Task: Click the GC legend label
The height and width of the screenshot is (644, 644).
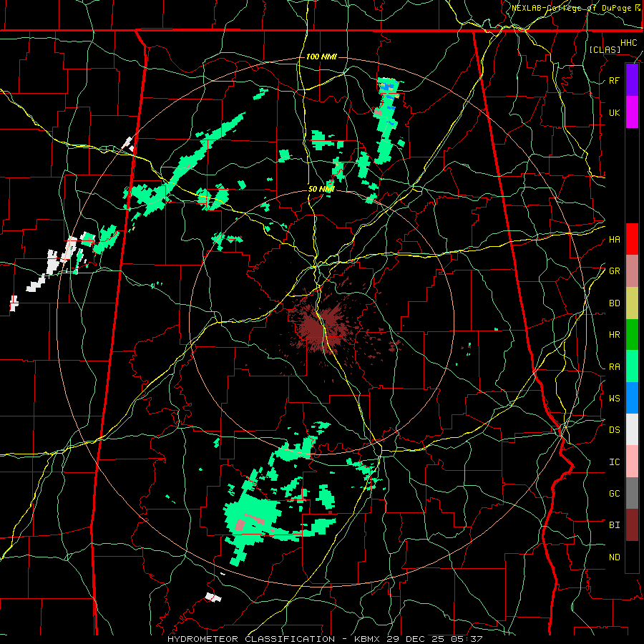Action: [614, 494]
